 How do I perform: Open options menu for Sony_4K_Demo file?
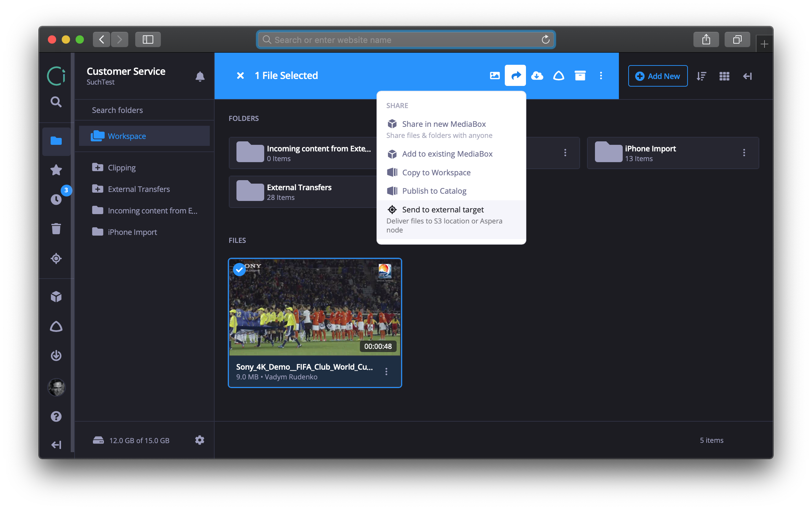(386, 371)
